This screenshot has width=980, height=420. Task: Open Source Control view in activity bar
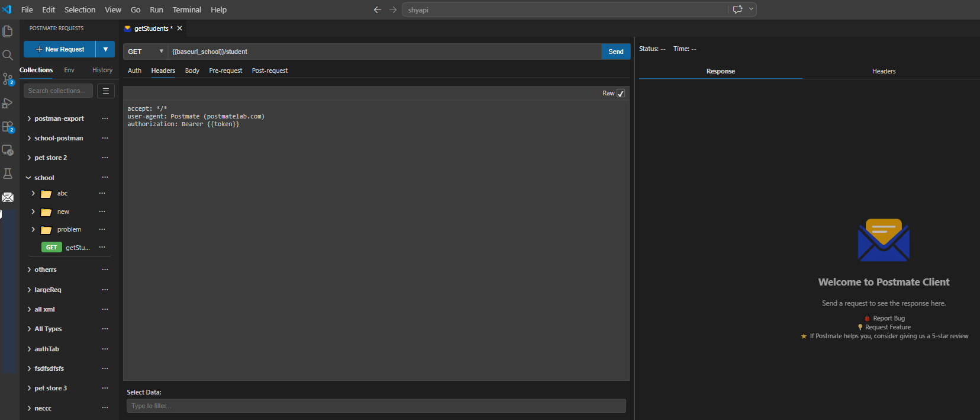pos(8,79)
